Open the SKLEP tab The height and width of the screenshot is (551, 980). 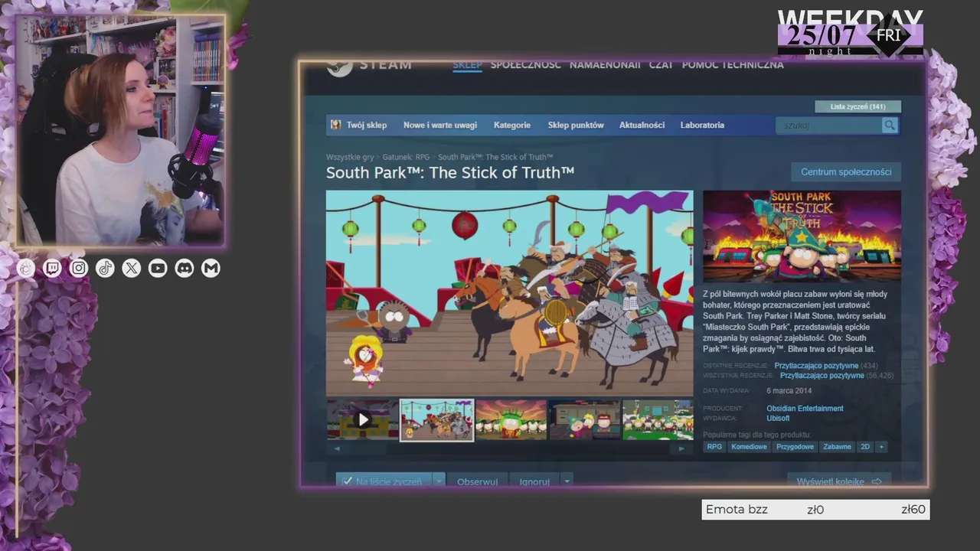pos(467,65)
